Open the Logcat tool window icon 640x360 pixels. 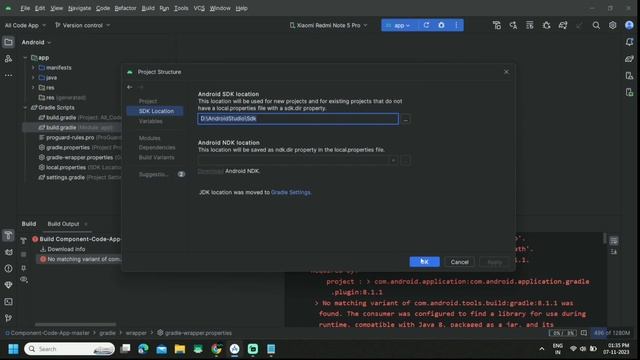[8, 252]
